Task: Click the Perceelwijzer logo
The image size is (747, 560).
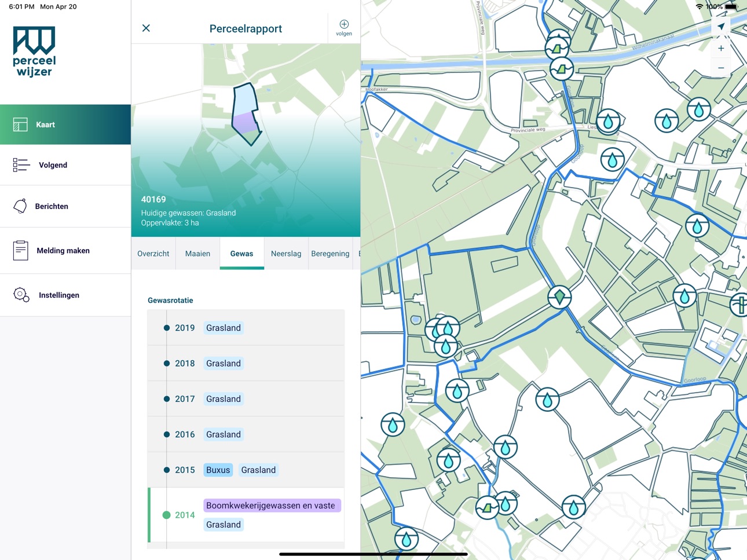Action: [34, 52]
